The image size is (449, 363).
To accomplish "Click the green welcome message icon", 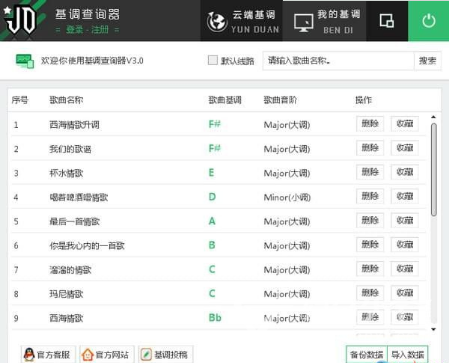I will click(25, 61).
